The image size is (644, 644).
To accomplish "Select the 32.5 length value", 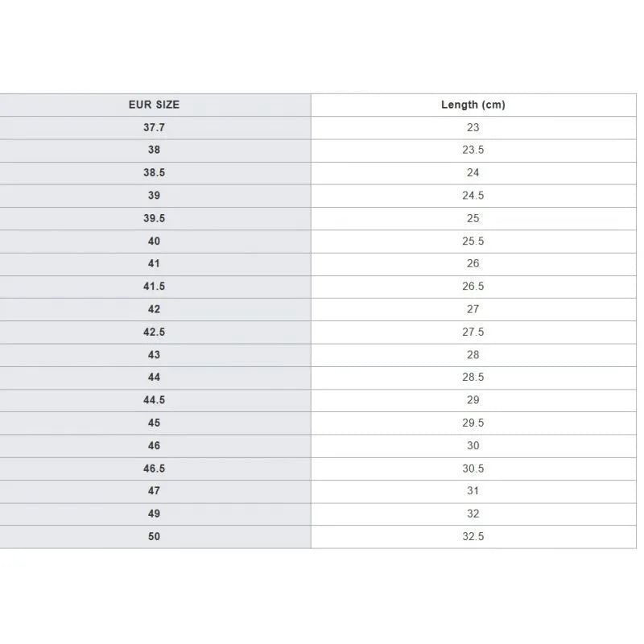I will (473, 536).
